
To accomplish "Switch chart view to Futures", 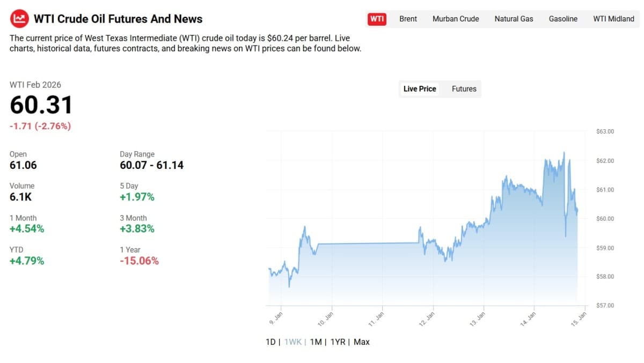I will (x=463, y=88).
